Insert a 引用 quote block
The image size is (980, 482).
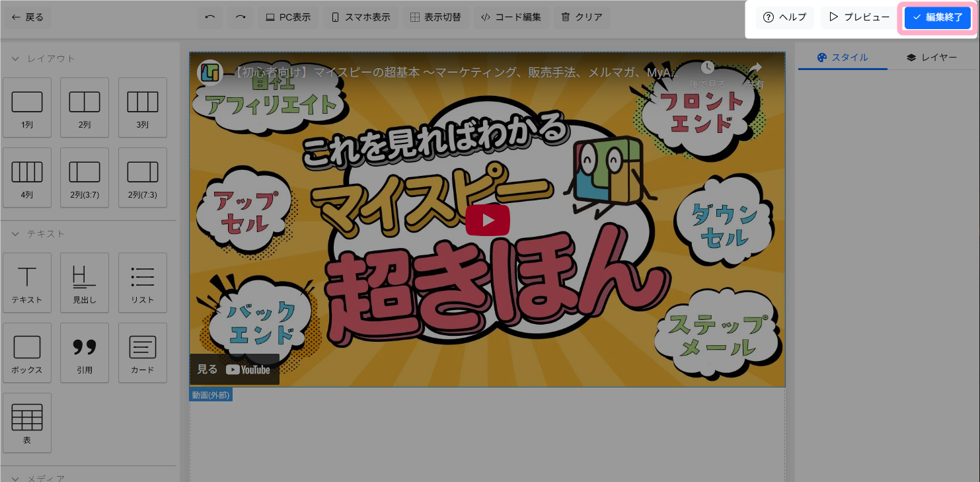pos(85,353)
